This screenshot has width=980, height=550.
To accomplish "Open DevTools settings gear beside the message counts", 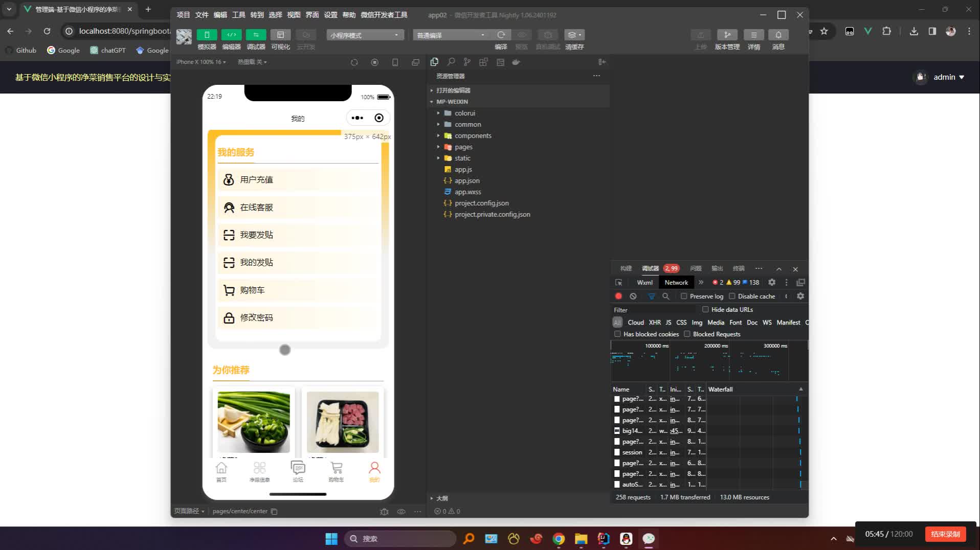I will (x=772, y=282).
